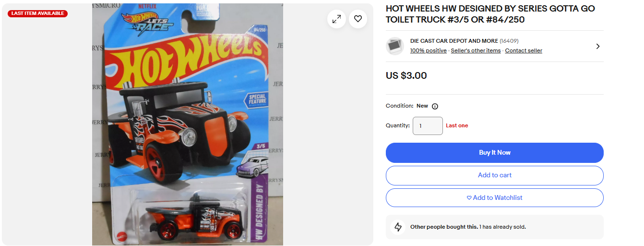Add to Watchlist using the outlined button
This screenshot has width=644, height=246.
tap(495, 198)
